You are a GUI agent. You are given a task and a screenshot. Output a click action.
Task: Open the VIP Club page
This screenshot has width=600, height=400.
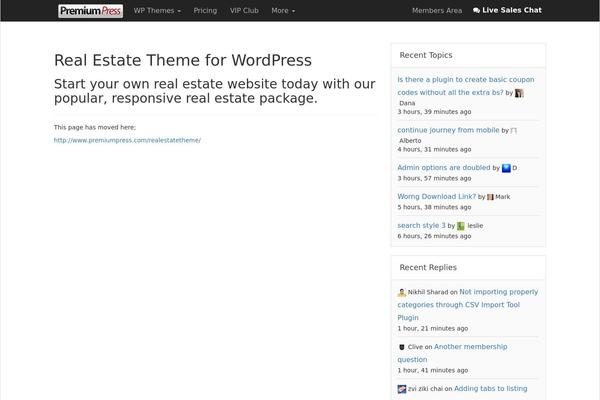tap(244, 11)
